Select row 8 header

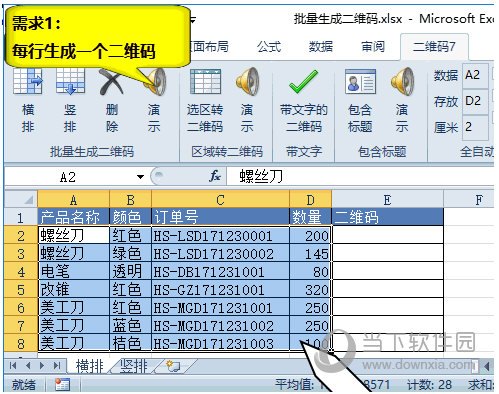(x=21, y=343)
